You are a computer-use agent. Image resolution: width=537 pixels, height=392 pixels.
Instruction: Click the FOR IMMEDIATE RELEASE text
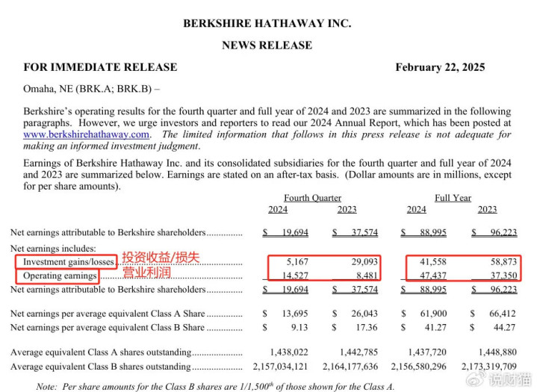tap(100, 67)
